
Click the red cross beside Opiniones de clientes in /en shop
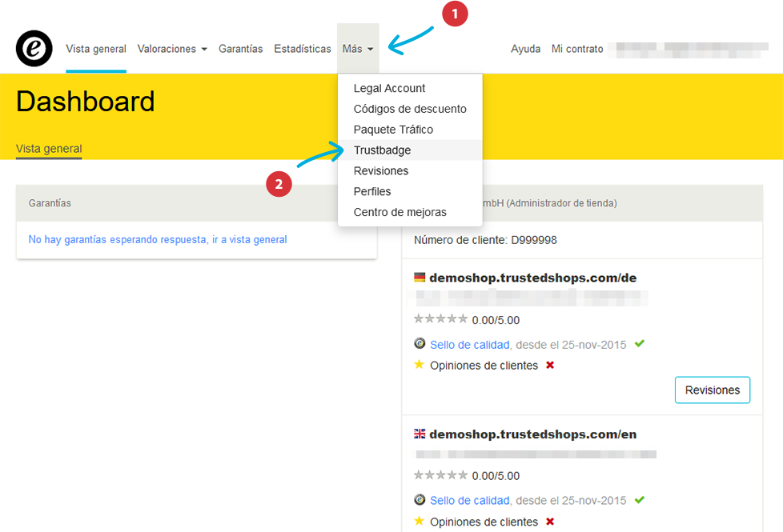click(550, 521)
